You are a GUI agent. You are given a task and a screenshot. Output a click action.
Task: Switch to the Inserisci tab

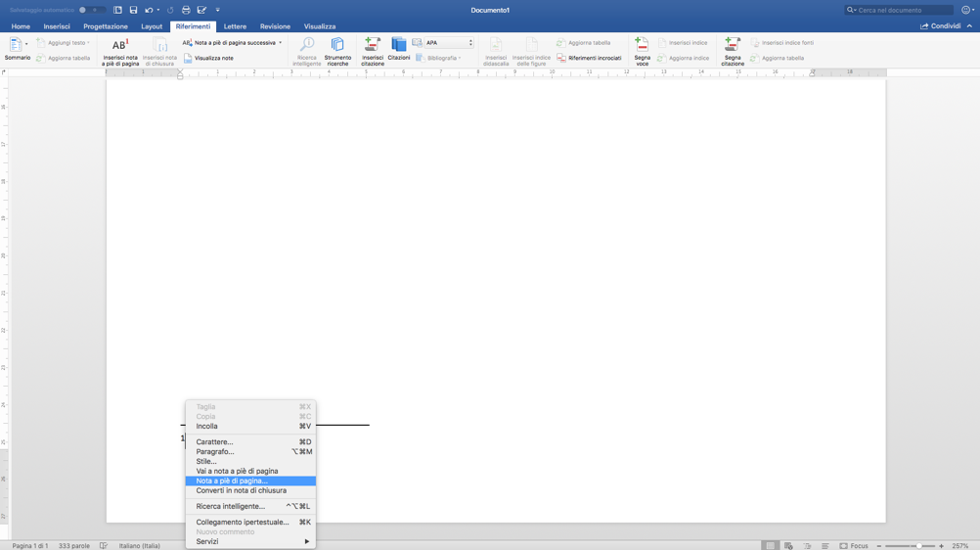[57, 26]
